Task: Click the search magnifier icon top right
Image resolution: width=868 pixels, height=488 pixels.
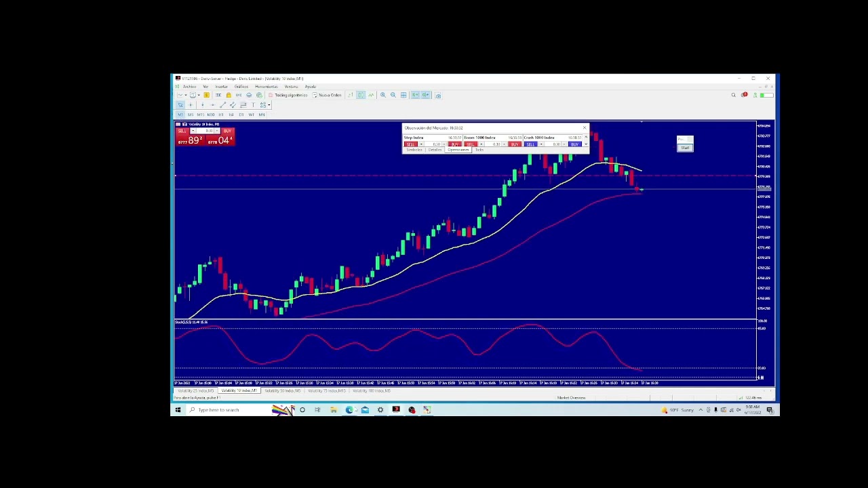Action: tap(733, 95)
